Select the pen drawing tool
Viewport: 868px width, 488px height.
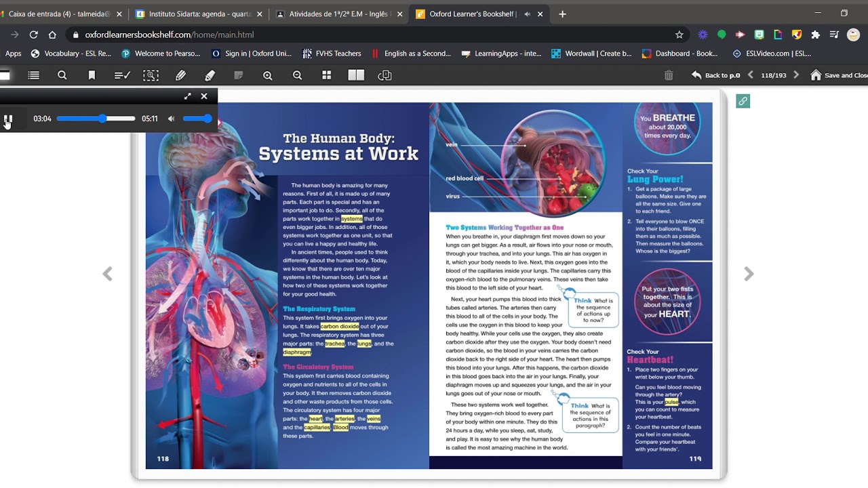[x=180, y=75]
